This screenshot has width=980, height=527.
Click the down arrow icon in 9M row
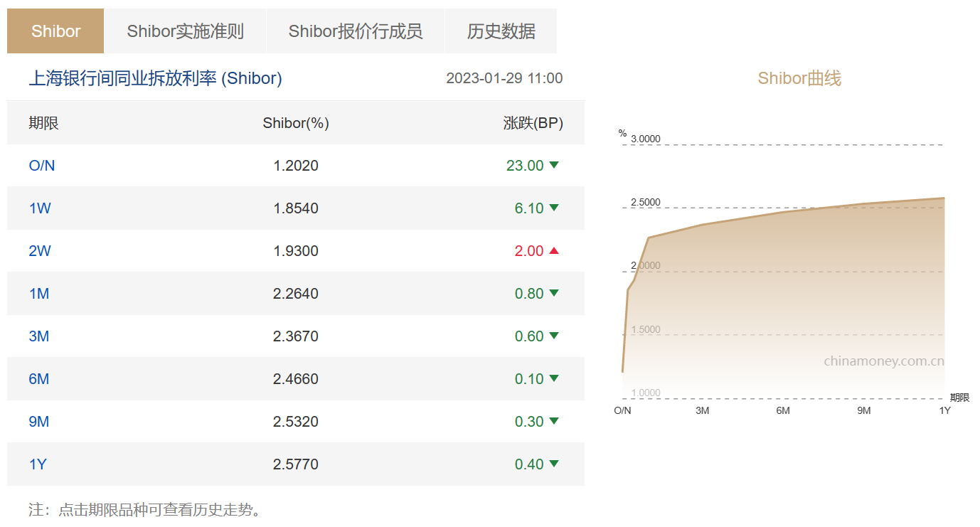554,421
